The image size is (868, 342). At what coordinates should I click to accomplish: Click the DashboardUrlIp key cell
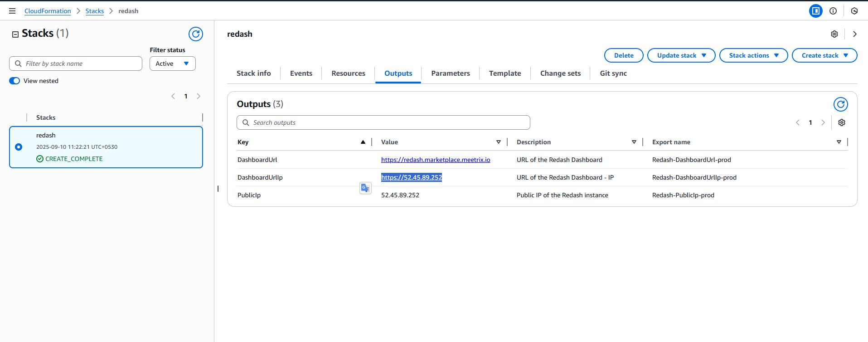pos(260,177)
